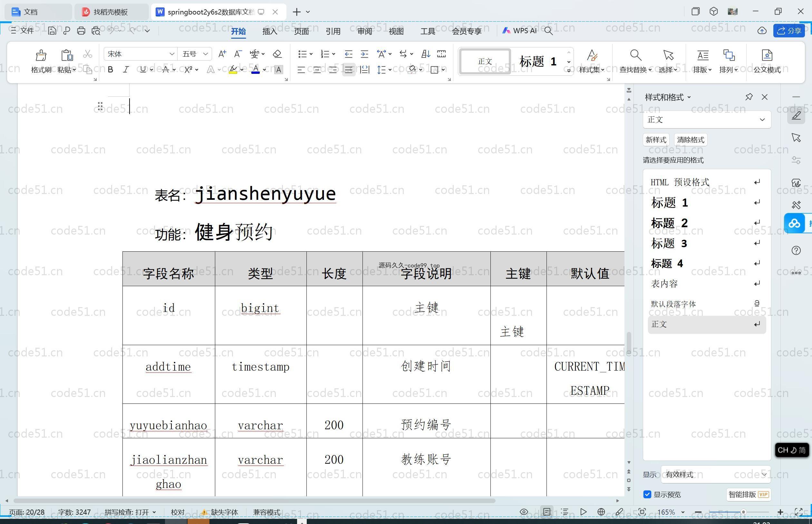Open the zoom percentage 165% dropdown
Screen dimensions: 812x524
click(683, 512)
